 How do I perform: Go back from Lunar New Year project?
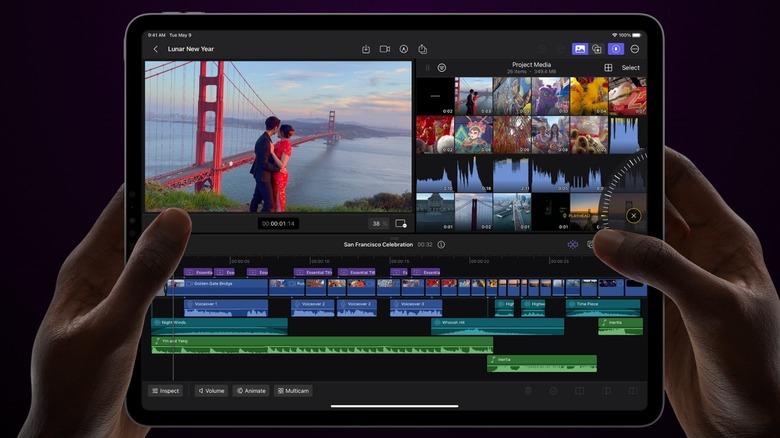[x=155, y=49]
